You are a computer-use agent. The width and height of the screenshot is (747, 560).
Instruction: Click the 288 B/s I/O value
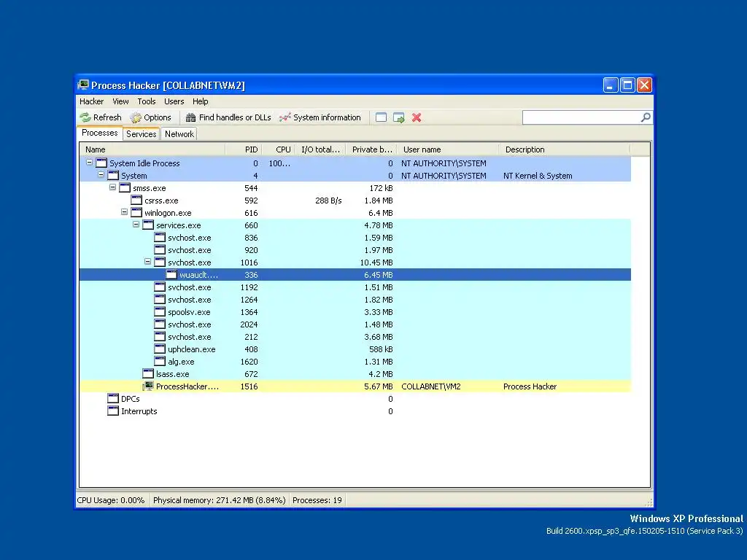coord(328,201)
